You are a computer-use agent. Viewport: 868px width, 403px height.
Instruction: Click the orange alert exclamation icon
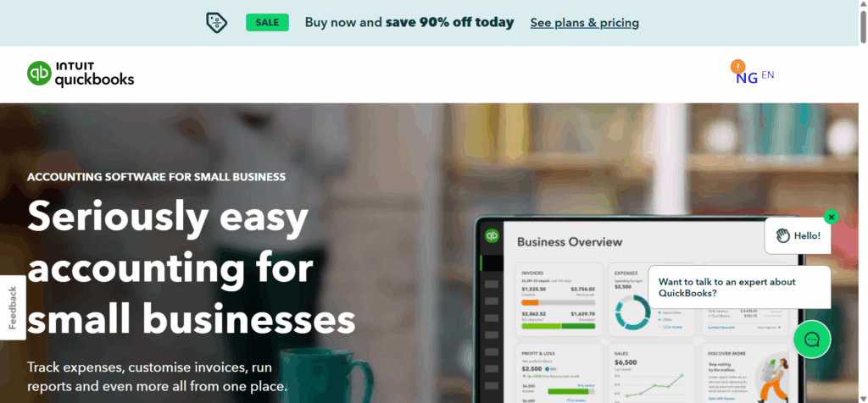pos(738,67)
